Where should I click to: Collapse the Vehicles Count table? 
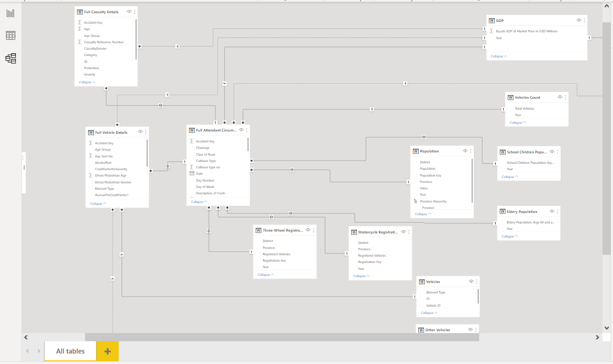click(518, 123)
